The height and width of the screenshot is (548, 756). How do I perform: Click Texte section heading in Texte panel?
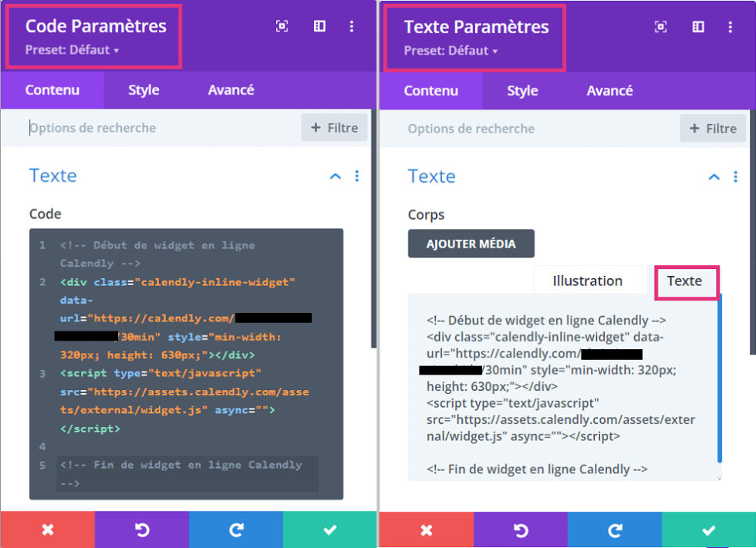431,177
